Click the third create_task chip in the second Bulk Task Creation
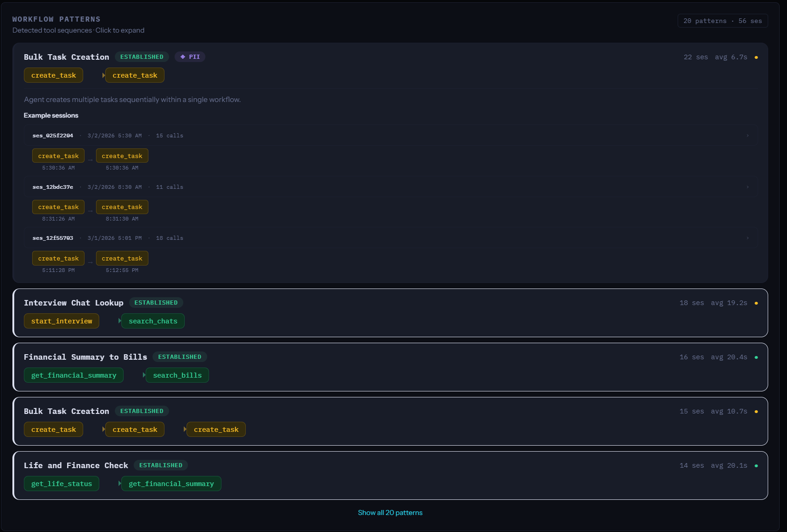This screenshot has height=532, width=787. tap(216, 429)
